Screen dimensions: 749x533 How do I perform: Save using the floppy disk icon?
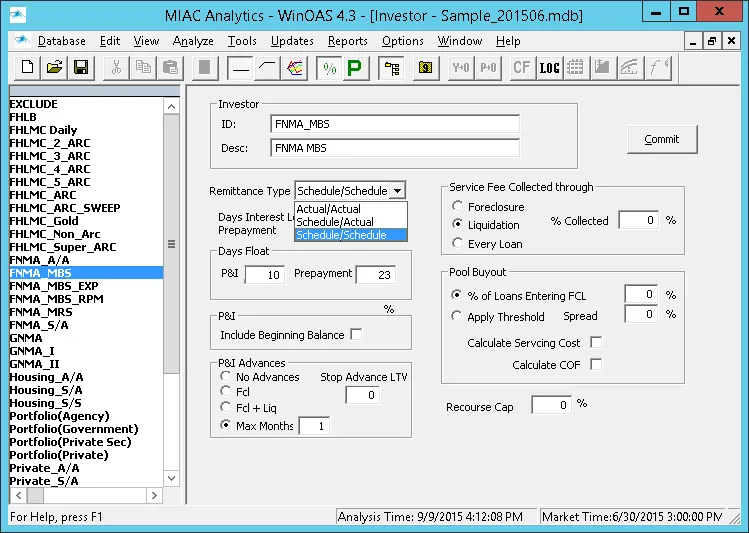click(x=81, y=68)
